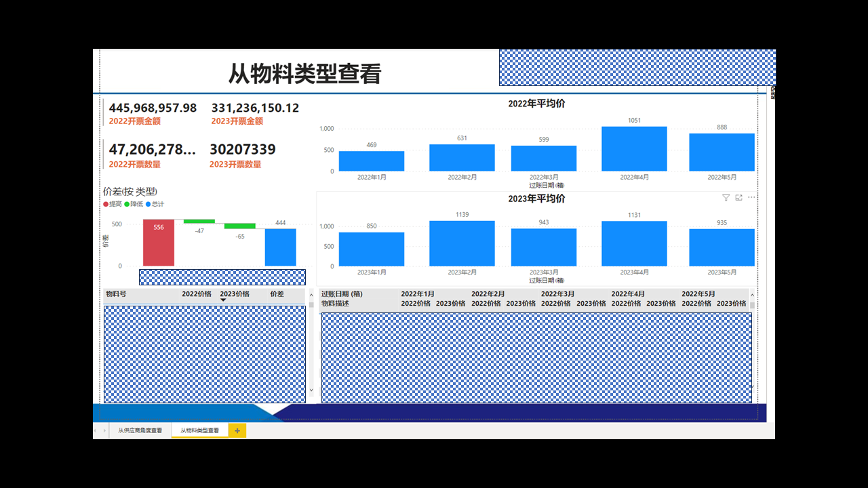Select 2023年1月 bar valued 850
This screenshot has width=868, height=488.
(x=372, y=249)
